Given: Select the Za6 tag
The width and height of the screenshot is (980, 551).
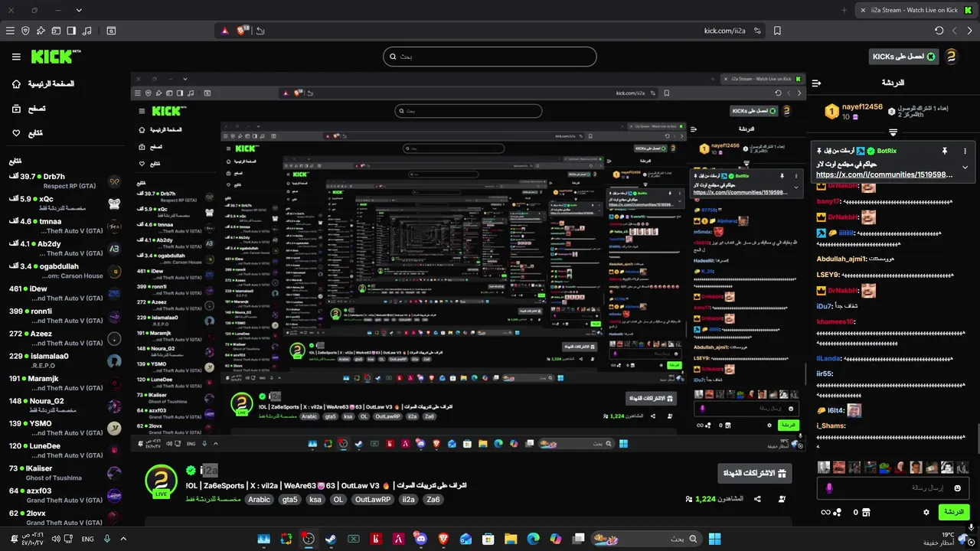Looking at the screenshot, I should (433, 500).
